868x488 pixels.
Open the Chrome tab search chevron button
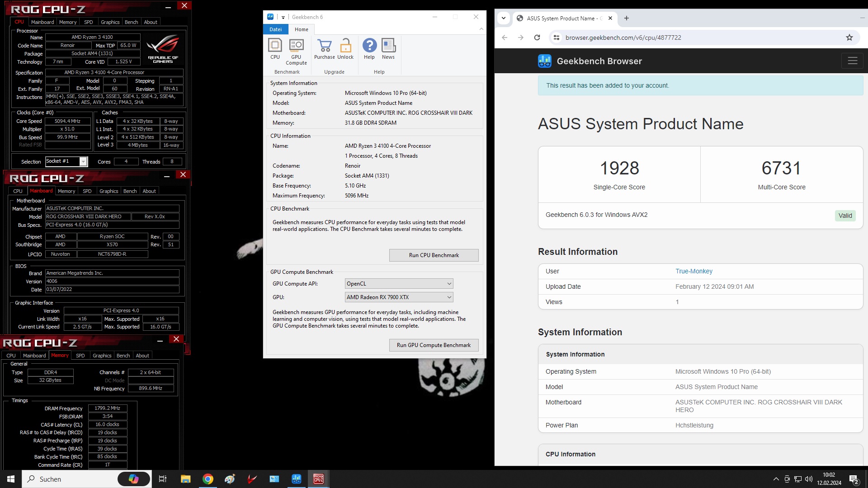coord(503,19)
